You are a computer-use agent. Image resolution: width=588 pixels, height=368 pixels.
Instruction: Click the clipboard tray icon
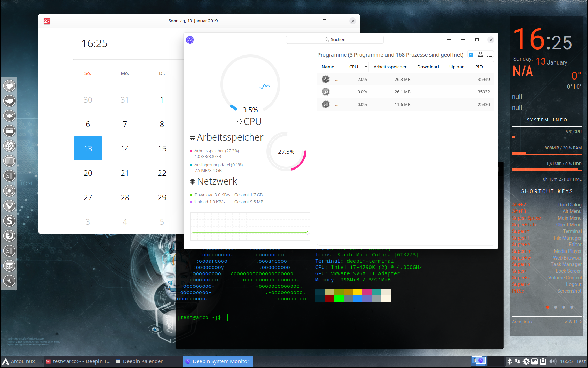[x=543, y=361]
